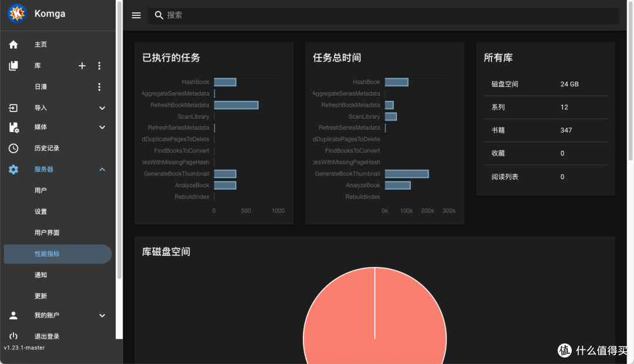Click the 系列 count 12

click(564, 107)
